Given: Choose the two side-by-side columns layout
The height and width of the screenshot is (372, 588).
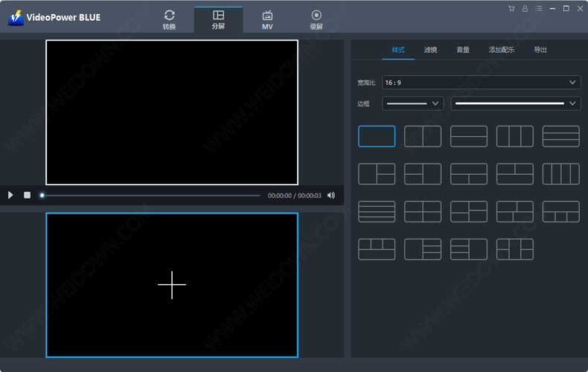Looking at the screenshot, I should coord(423,136).
